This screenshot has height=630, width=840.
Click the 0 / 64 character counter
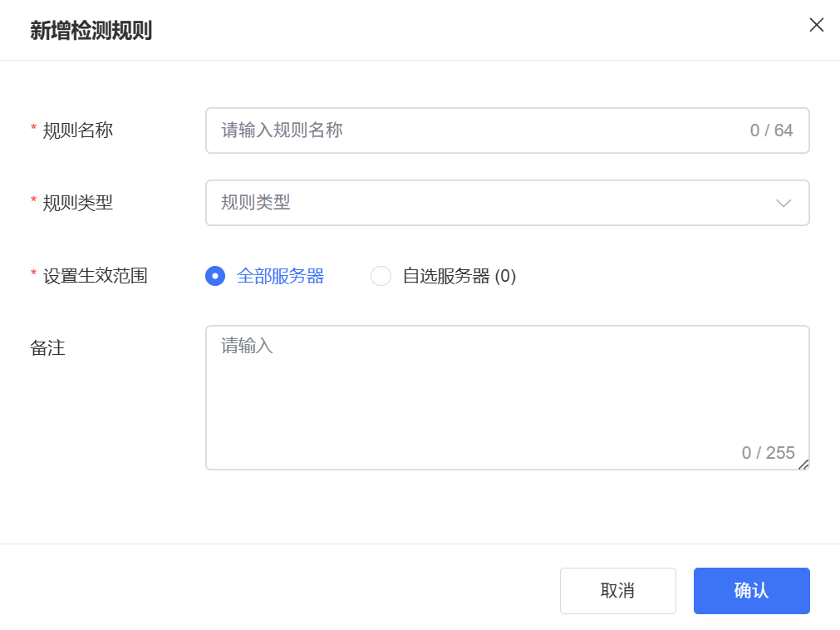click(771, 130)
